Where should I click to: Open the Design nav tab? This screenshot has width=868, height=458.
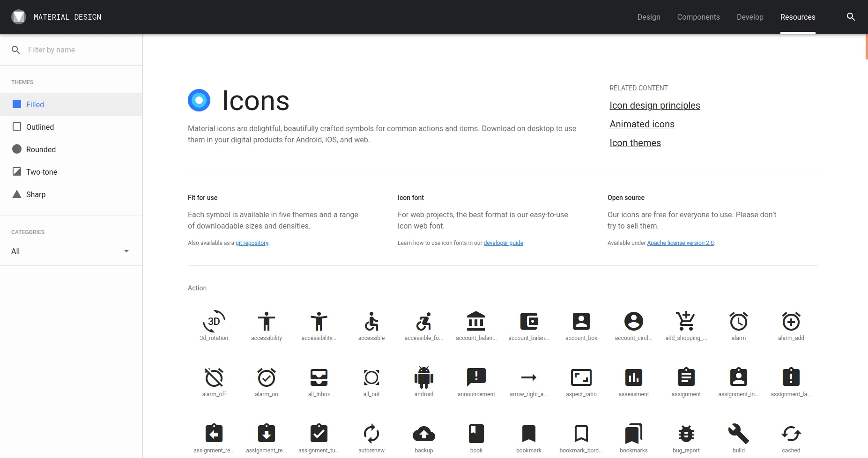point(649,17)
